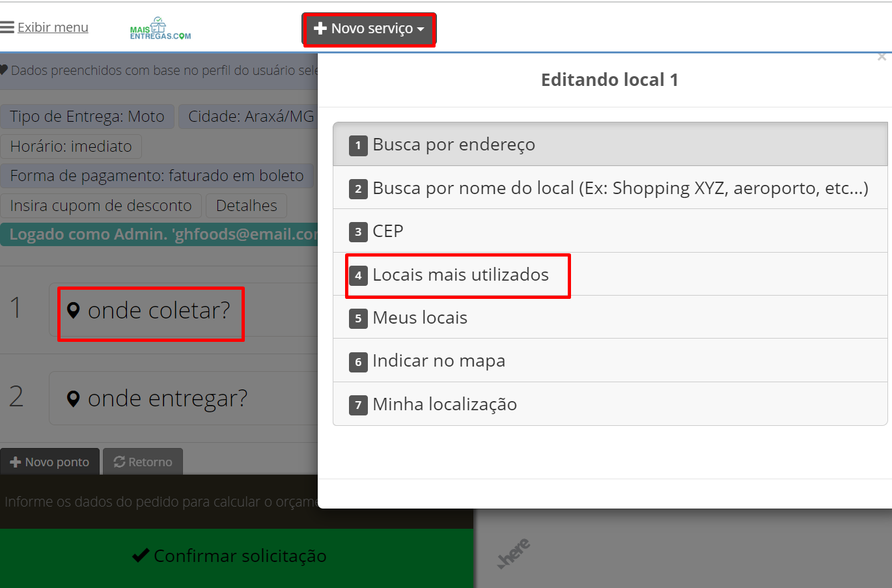Screen dimensions: 892x588
Task: Open the Novo serviço dropdown
Action: click(x=369, y=29)
